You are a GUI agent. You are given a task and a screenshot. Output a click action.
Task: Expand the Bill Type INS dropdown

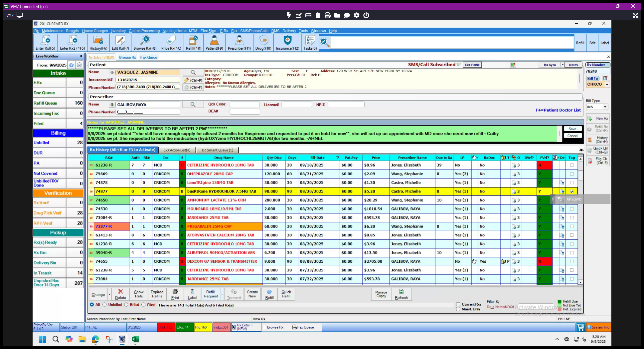tap(605, 107)
